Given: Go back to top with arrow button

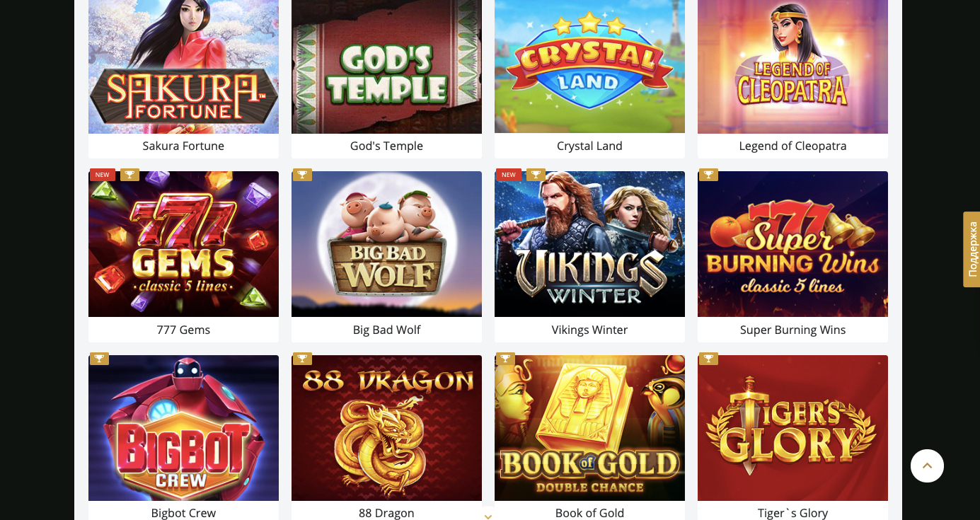Looking at the screenshot, I should 927,466.
